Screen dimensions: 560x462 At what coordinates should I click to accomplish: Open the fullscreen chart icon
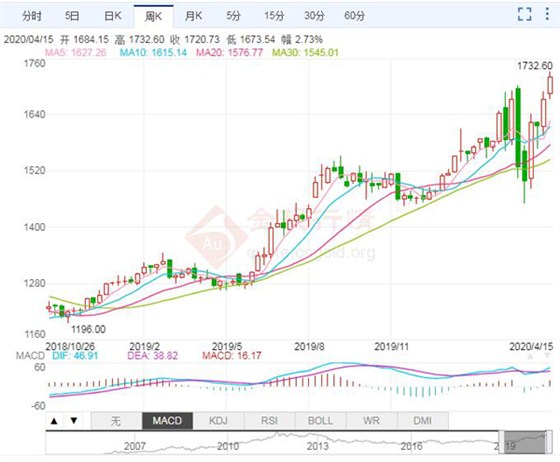point(524,14)
